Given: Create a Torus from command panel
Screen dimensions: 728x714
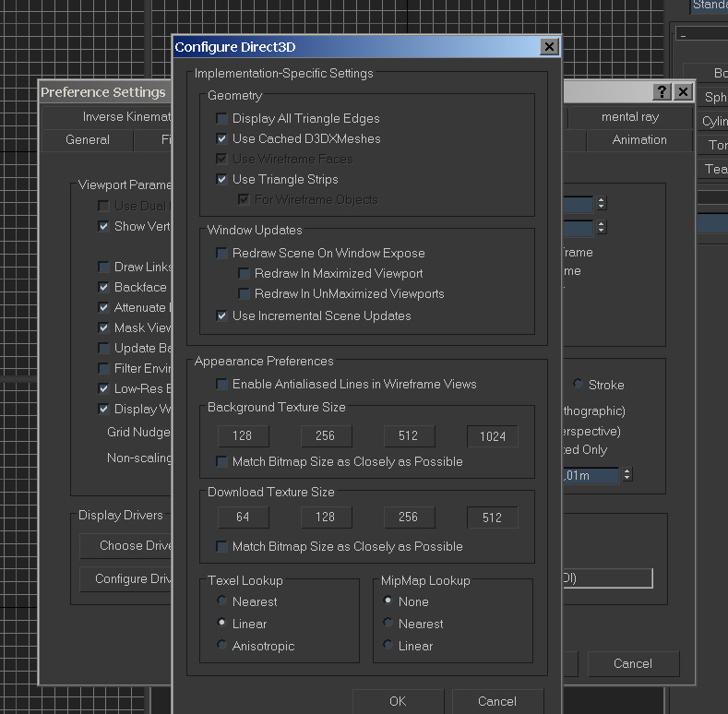Looking at the screenshot, I should [x=714, y=146].
